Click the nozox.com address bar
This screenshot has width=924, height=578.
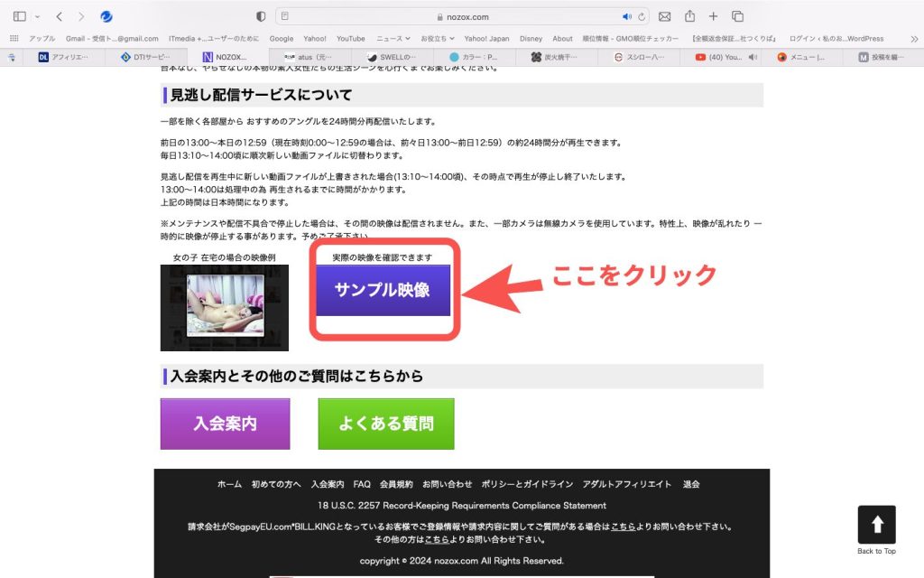pos(460,16)
